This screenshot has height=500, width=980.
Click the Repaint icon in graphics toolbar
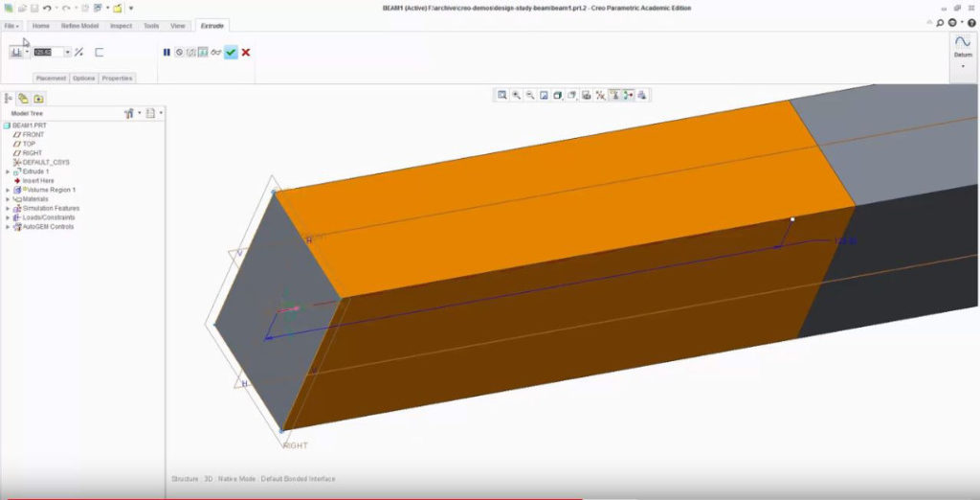point(544,95)
